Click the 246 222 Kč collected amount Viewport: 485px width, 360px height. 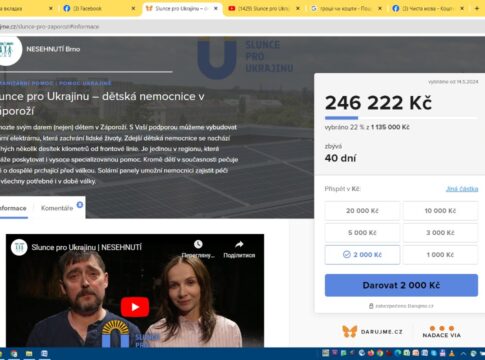pyautogui.click(x=378, y=103)
